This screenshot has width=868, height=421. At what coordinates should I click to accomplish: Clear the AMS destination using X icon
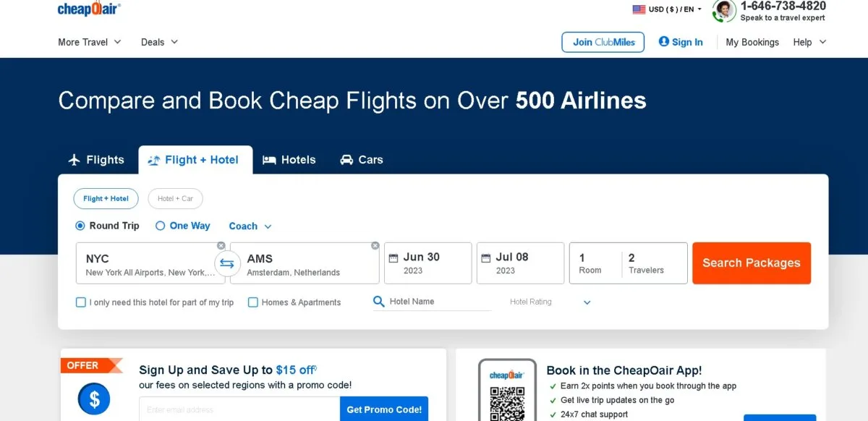tap(375, 246)
